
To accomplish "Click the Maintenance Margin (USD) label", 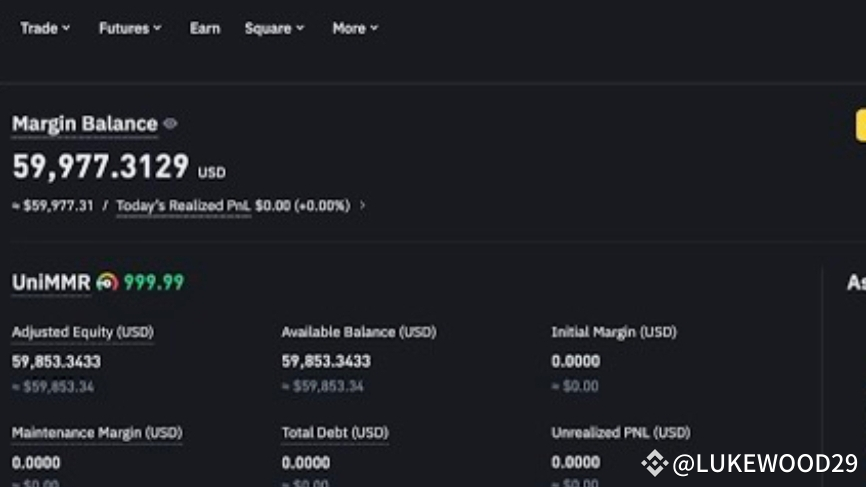I will pyautogui.click(x=97, y=433).
